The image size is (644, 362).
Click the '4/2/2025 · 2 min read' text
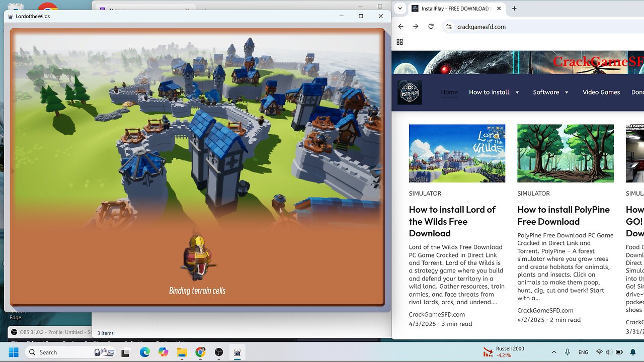tap(549, 320)
